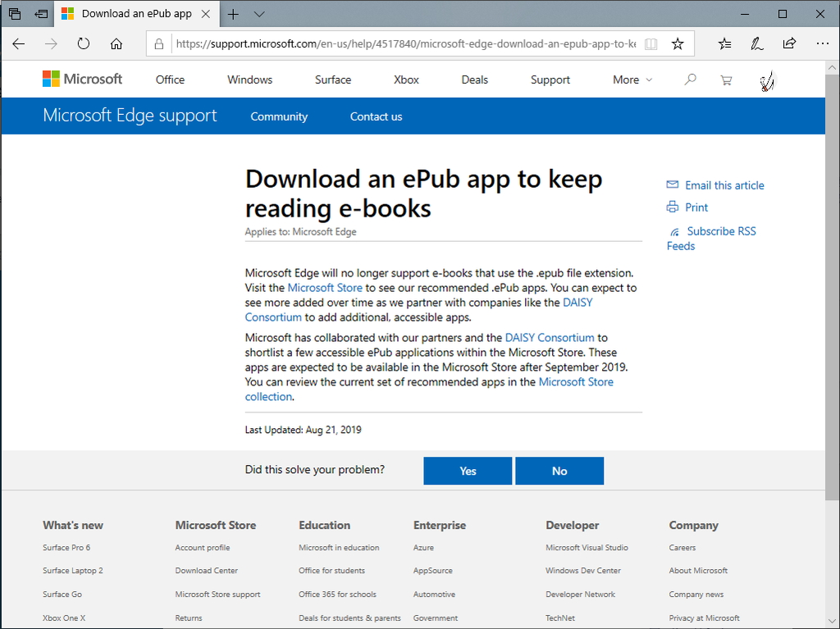Click the browser Refresh button
Viewport: 840px width, 629px height.
tap(83, 44)
